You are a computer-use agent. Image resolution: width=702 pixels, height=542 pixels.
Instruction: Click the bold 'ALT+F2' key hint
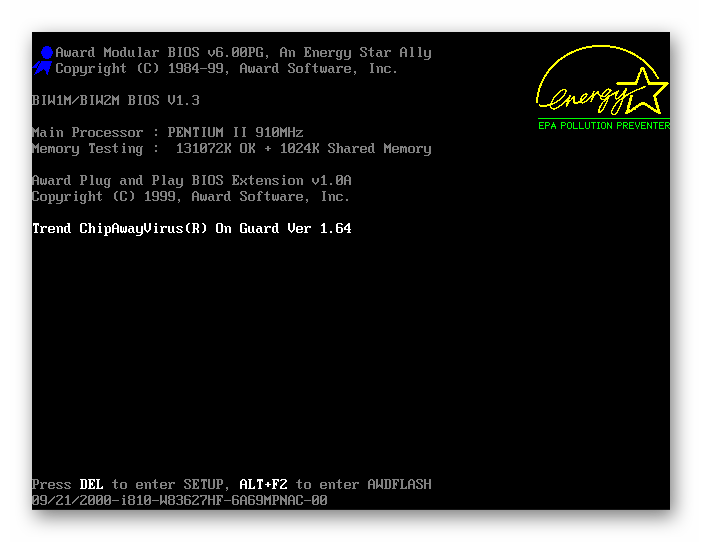tap(263, 484)
